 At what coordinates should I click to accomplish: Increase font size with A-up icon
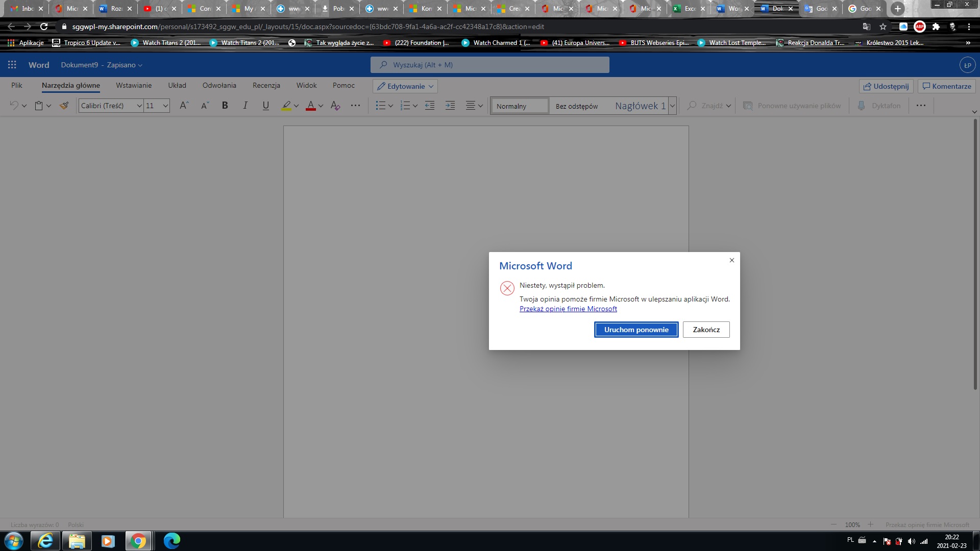tap(184, 106)
